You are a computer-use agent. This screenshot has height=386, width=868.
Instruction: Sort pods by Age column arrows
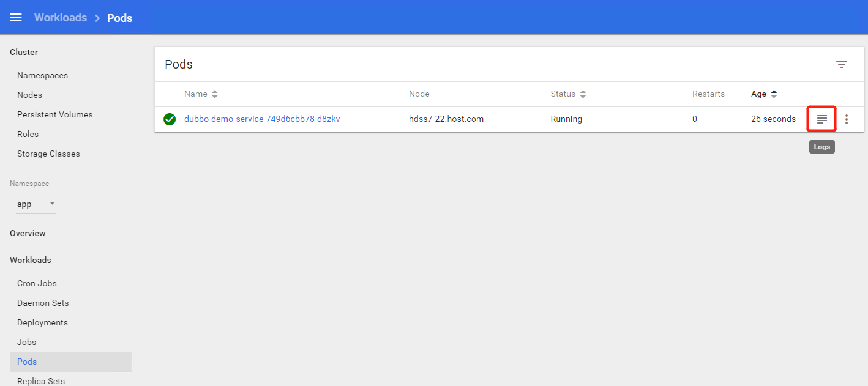point(774,94)
